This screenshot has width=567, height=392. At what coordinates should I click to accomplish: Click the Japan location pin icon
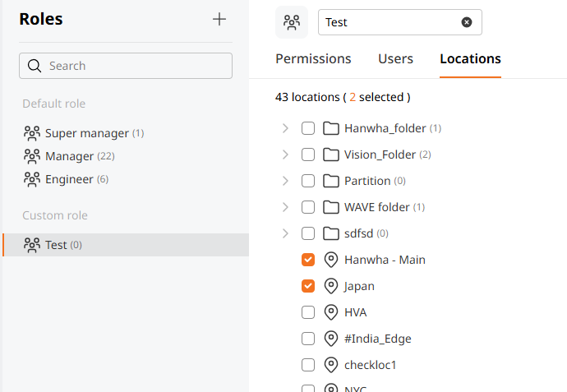pos(331,286)
